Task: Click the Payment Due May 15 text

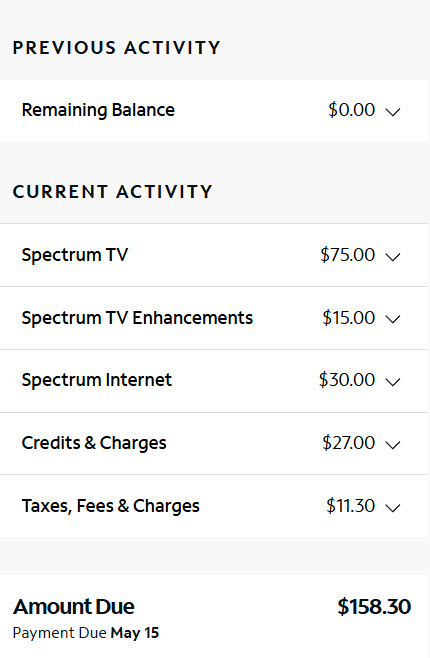Action: (x=86, y=633)
